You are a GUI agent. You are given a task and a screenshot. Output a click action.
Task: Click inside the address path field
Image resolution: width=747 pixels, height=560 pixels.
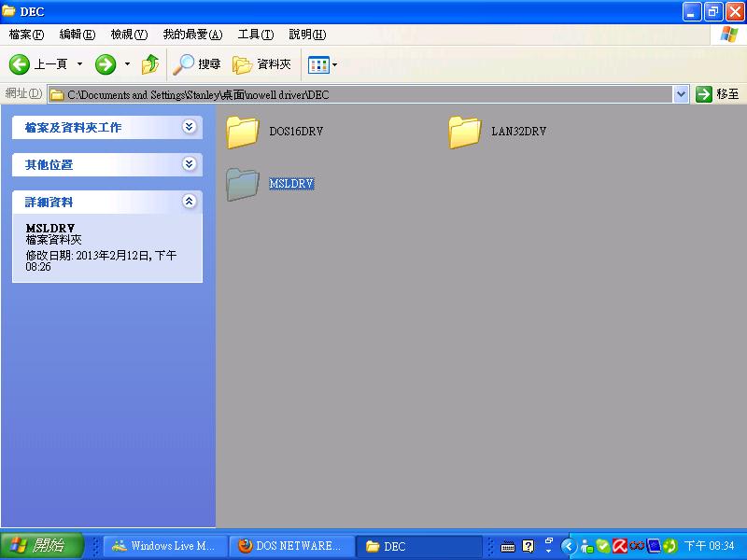360,95
